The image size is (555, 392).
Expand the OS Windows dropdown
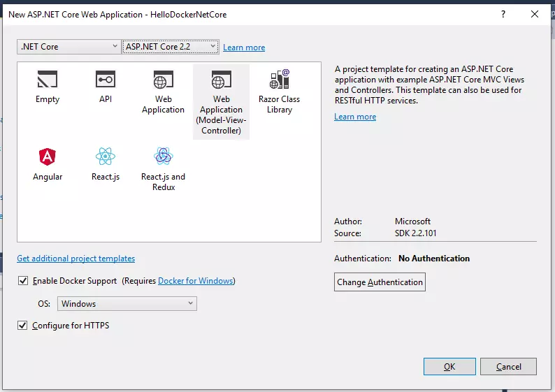127,303
